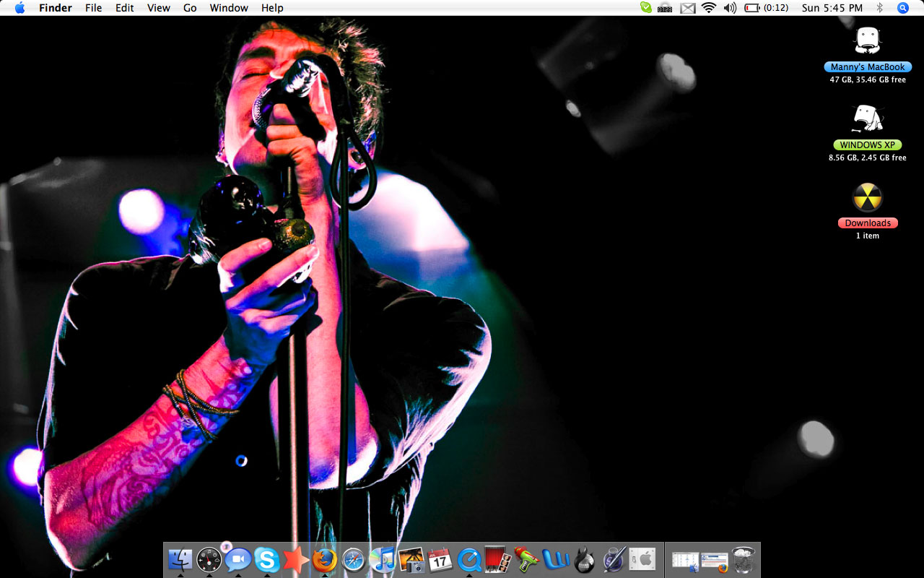Open the Go menu
Screen dimensions: 924x578
pos(190,8)
